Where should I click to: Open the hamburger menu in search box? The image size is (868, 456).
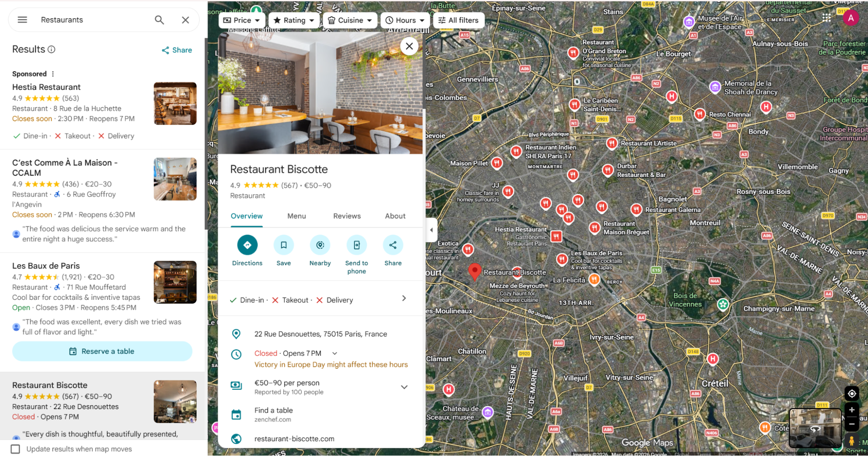coord(23,20)
